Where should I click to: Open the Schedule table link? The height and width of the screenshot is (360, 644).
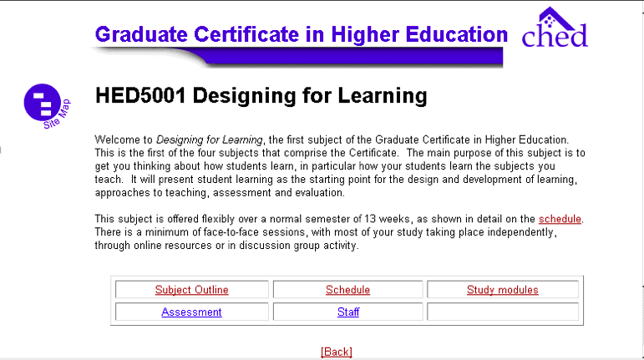[347, 290]
